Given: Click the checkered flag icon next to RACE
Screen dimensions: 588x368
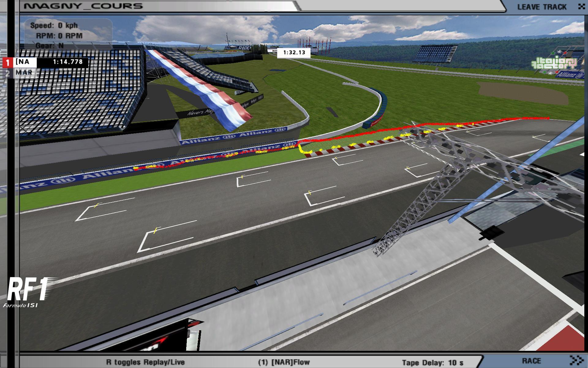Looking at the screenshot, I should [x=577, y=360].
